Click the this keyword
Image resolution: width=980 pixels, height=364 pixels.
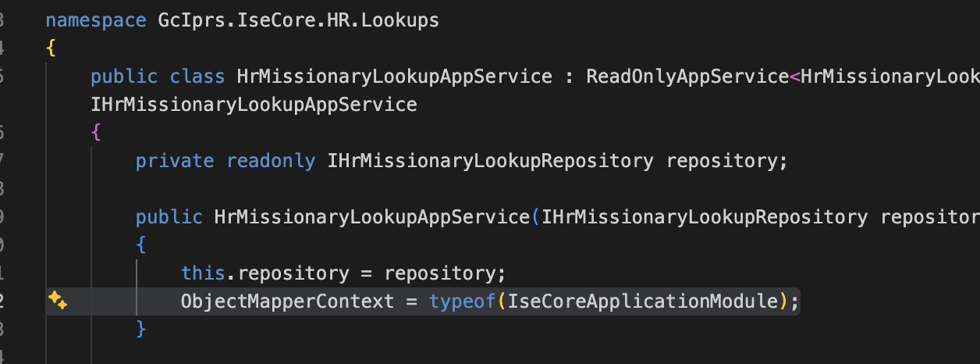pyautogui.click(x=203, y=273)
